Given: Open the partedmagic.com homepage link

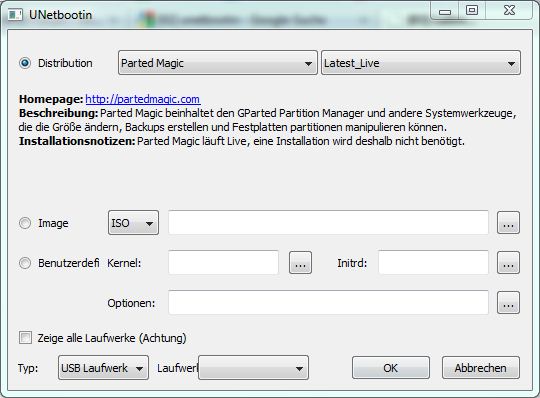Looking at the screenshot, I should [143, 99].
